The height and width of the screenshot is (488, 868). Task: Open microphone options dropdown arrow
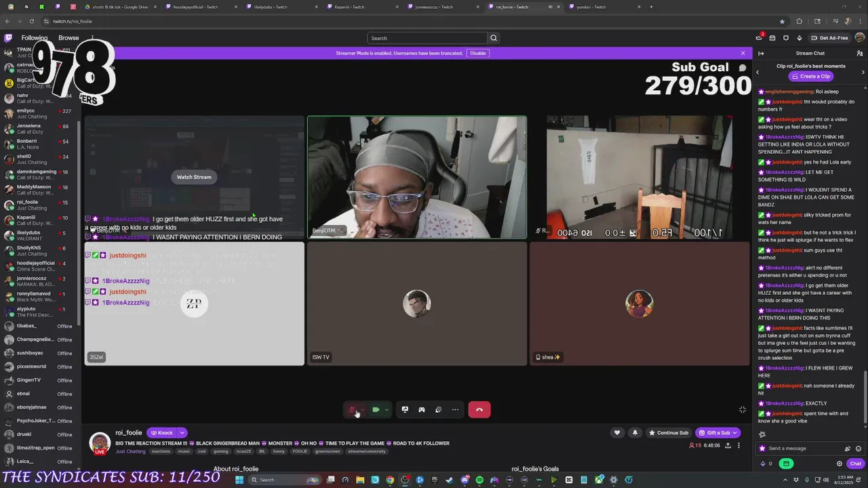tap(363, 409)
